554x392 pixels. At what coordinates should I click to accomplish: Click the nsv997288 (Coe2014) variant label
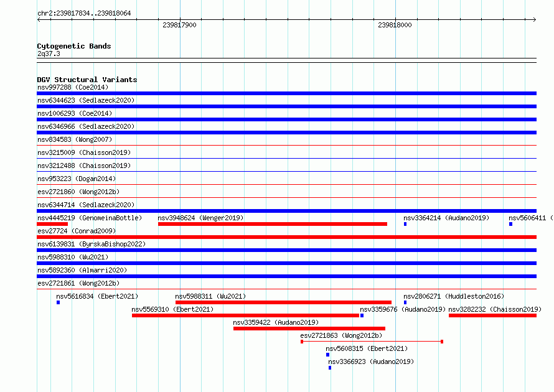point(73,87)
